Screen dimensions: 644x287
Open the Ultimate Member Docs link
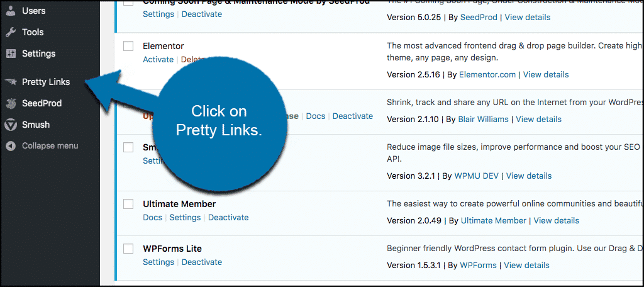[152, 217]
